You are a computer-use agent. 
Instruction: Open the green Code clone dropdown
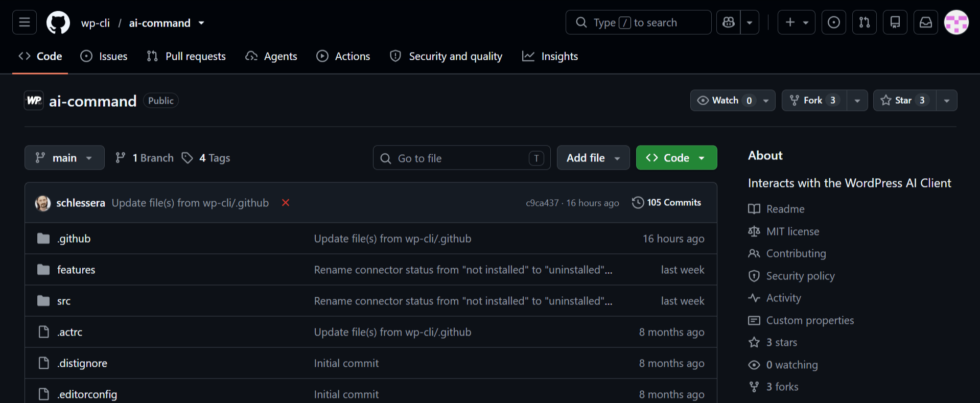click(x=676, y=158)
